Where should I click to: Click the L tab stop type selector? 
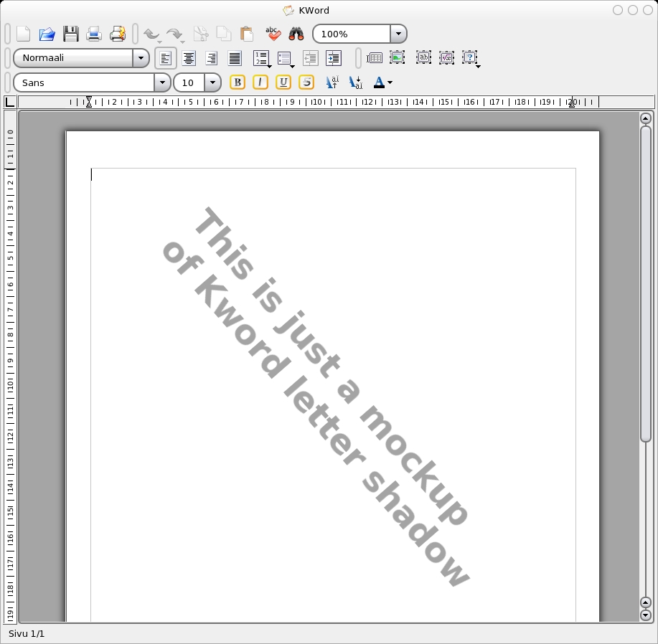tap(9, 101)
